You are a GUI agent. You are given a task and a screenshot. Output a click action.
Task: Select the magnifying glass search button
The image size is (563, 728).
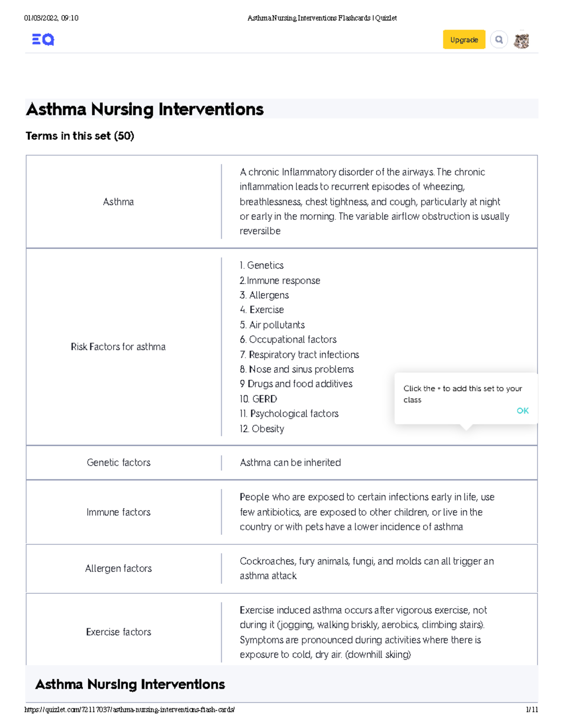(x=499, y=40)
